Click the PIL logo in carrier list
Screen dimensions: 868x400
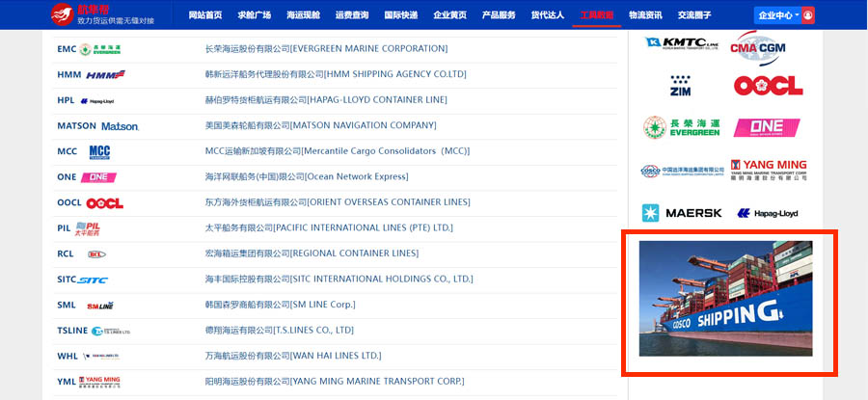coord(88,228)
